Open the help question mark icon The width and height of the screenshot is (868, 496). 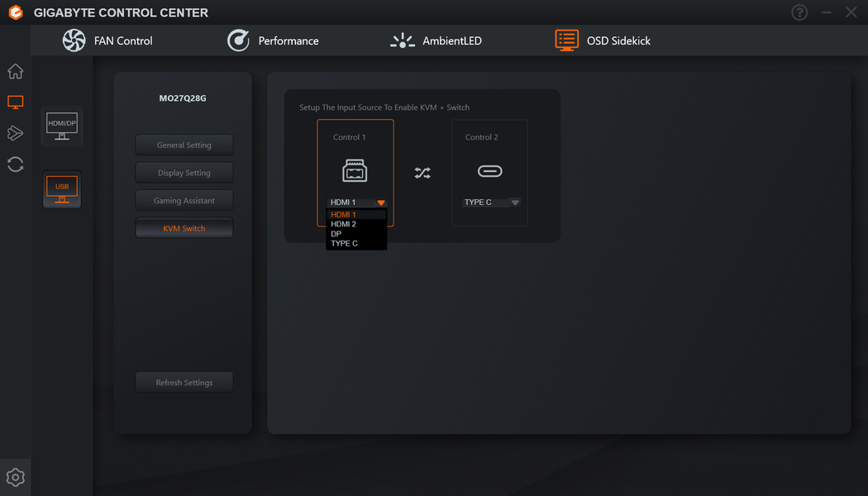(799, 12)
